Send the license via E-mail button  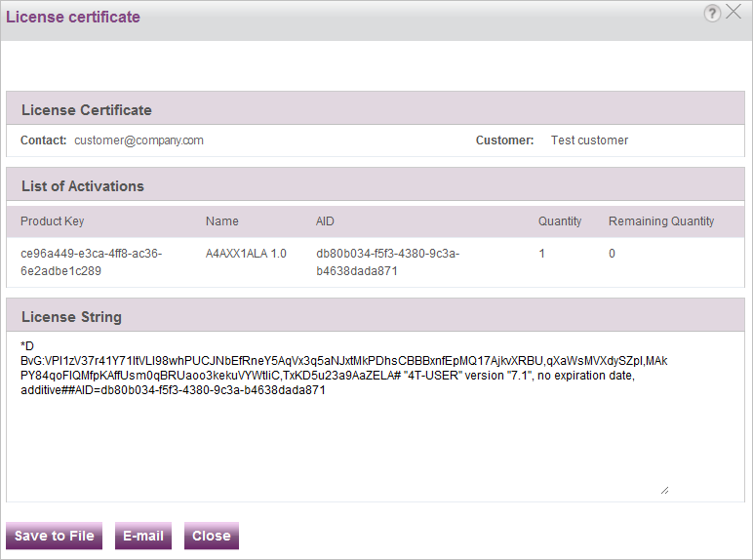(x=143, y=536)
